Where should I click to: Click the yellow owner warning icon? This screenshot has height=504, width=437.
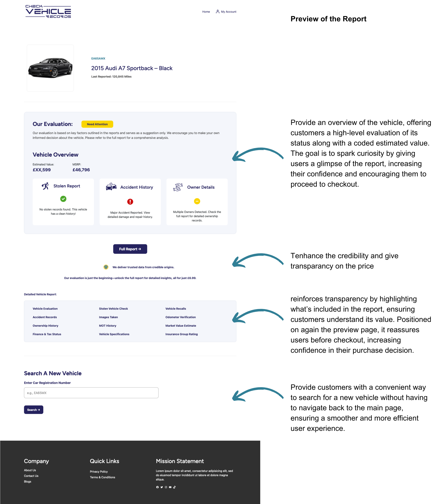click(x=197, y=201)
